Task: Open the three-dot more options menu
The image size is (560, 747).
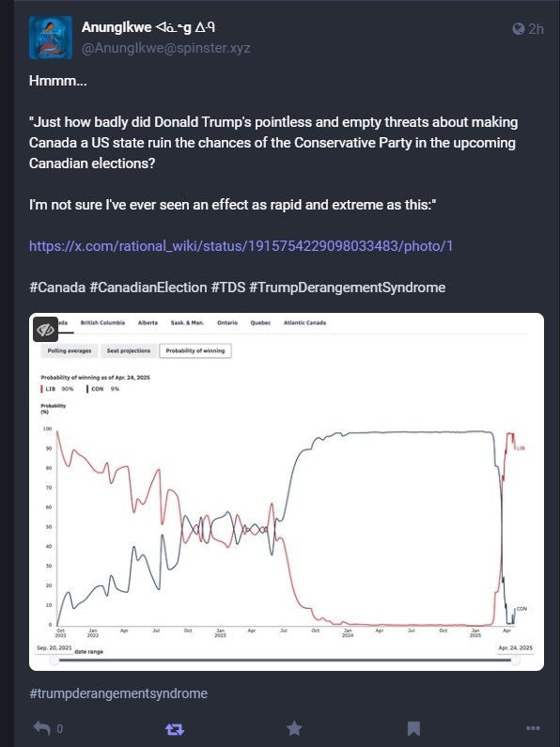Action: (x=533, y=728)
